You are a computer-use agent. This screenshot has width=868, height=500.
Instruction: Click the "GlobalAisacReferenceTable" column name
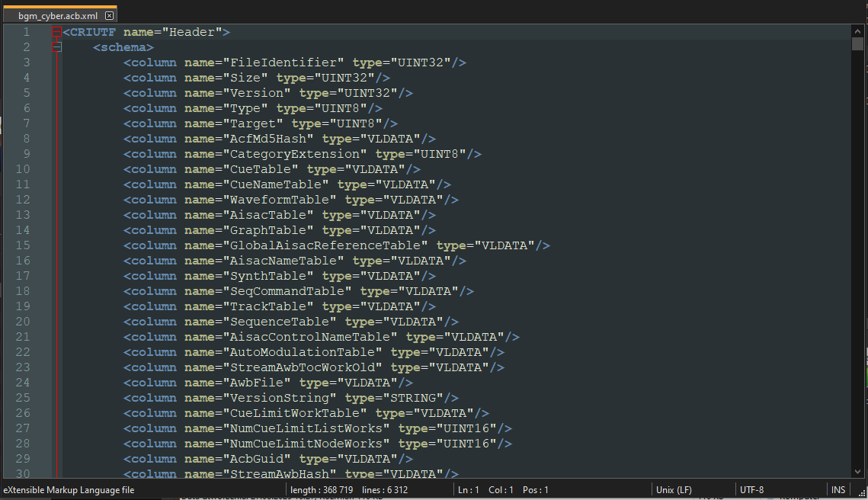pos(325,245)
